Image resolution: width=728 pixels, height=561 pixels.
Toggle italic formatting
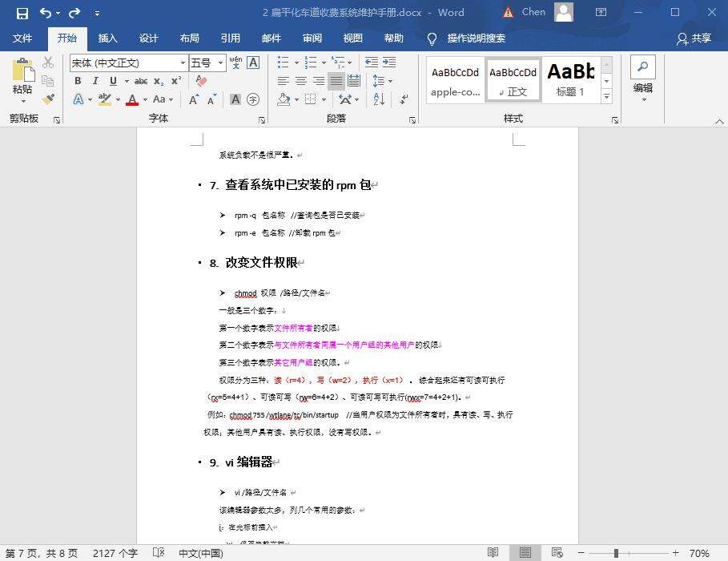pyautogui.click(x=95, y=81)
